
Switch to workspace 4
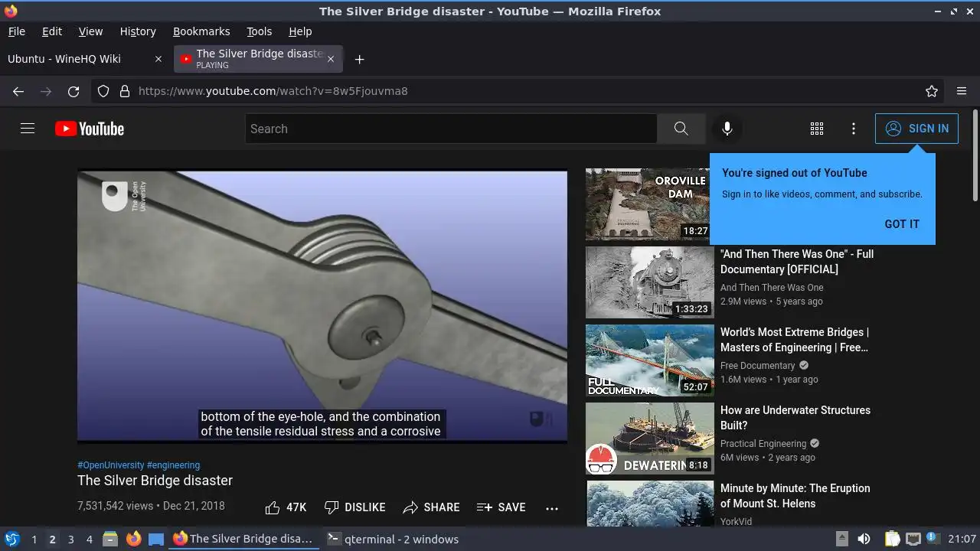89,540
